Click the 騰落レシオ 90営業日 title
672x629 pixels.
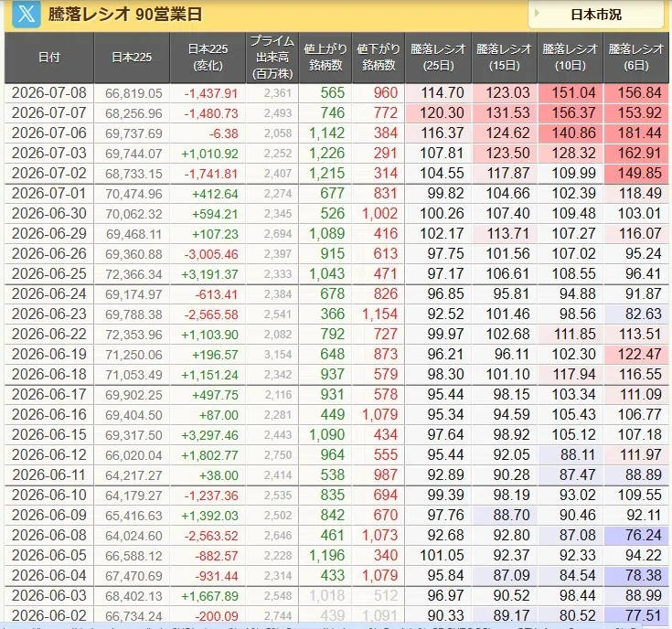(x=124, y=15)
